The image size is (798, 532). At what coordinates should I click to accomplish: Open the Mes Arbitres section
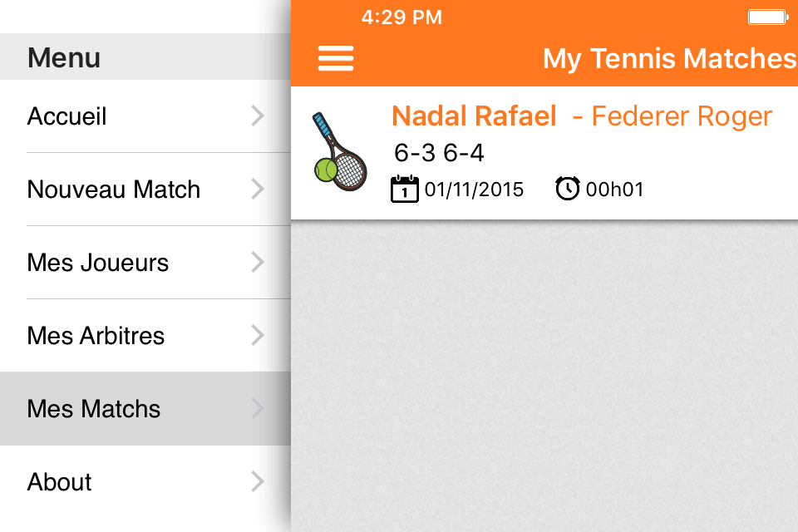(x=145, y=336)
